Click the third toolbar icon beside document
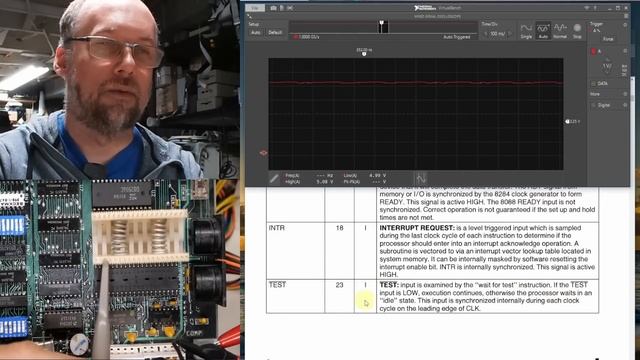This screenshot has width=640, height=360. click(290, 8)
